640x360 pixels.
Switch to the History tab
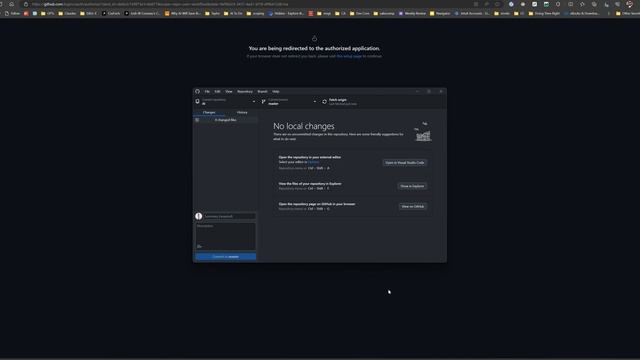(242, 112)
